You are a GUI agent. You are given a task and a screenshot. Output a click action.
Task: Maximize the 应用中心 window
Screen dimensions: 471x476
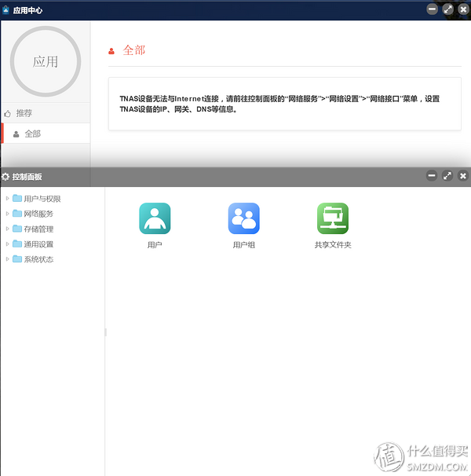(447, 9)
